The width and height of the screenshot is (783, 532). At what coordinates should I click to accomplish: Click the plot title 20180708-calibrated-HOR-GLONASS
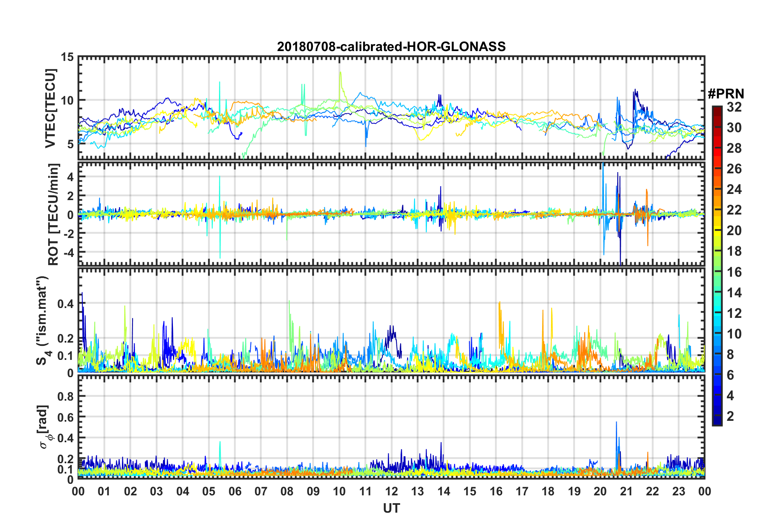391,47
